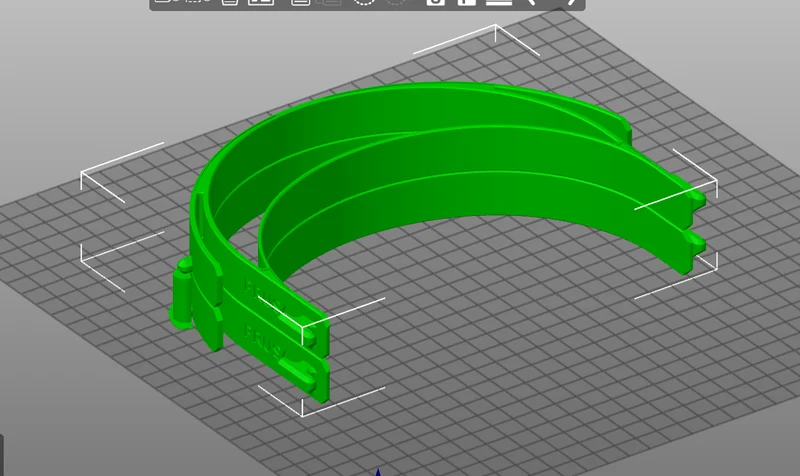Click the lower embossed PRUSA lettering
Viewport: 800px width, 476px height.
tap(263, 341)
